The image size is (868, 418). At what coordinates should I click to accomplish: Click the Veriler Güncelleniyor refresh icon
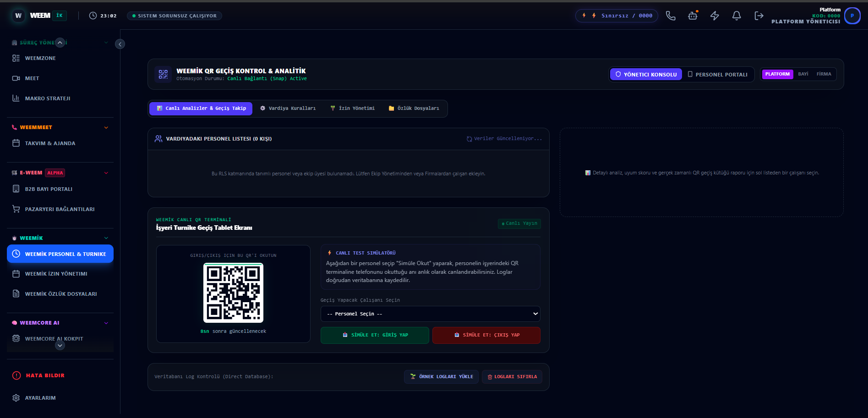pos(469,139)
